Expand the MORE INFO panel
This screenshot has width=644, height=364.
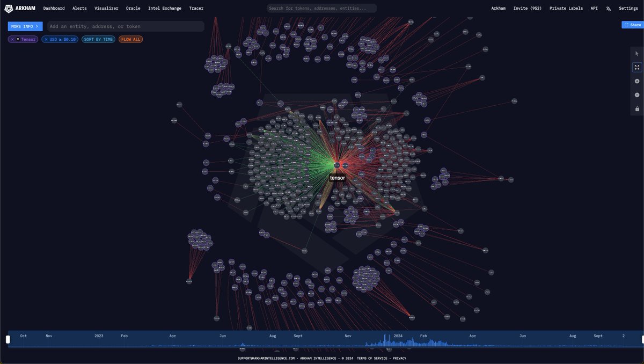(x=25, y=26)
